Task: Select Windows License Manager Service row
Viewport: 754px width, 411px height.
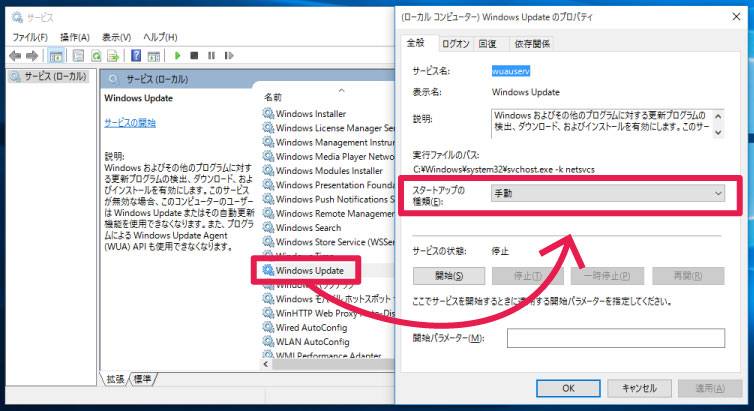Action: coord(328,128)
